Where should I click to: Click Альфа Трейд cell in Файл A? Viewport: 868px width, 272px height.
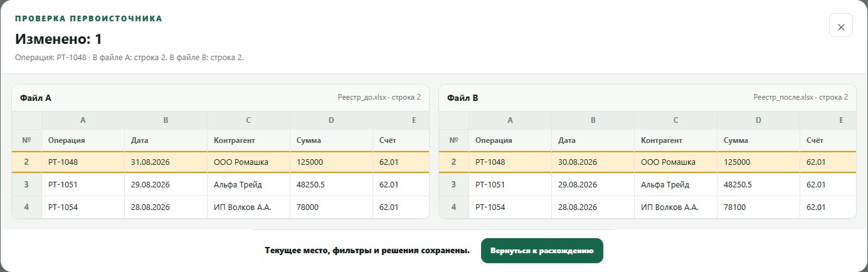(248, 185)
